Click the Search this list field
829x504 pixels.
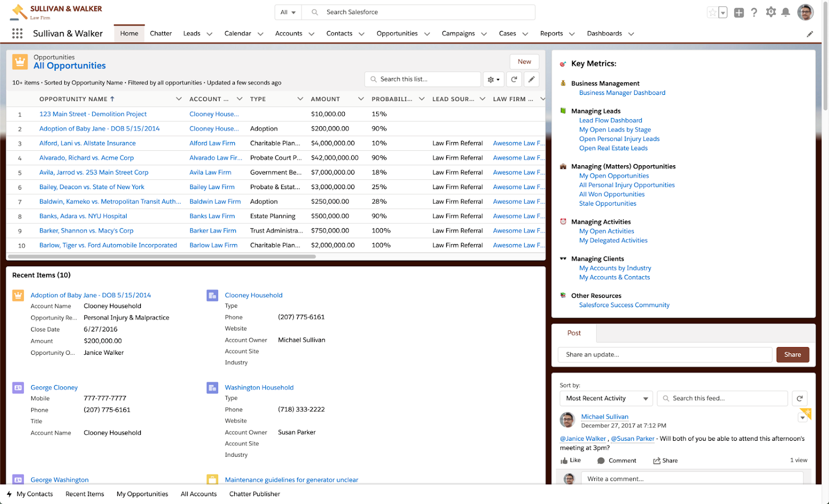[423, 79]
